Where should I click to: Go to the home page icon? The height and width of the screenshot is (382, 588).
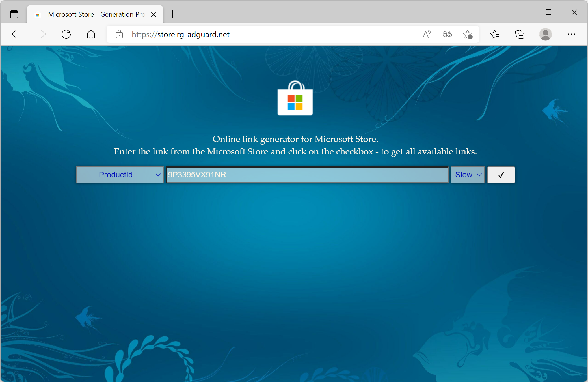coord(91,34)
